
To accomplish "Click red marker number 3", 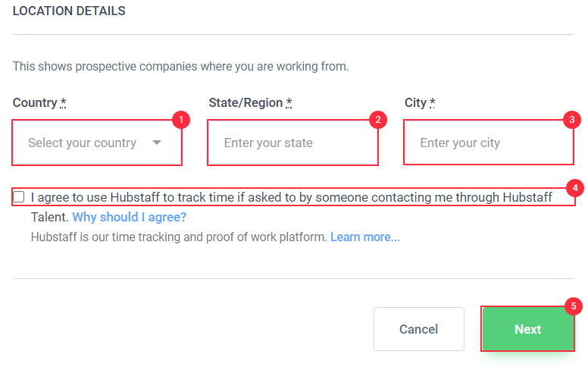I will click(x=572, y=120).
